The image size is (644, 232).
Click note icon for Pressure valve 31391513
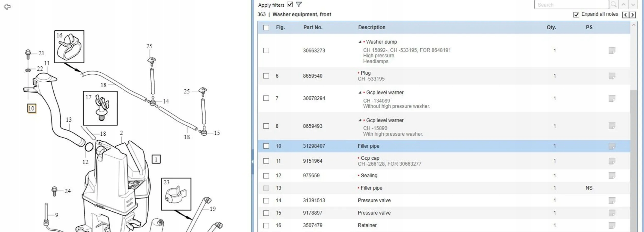[x=612, y=200]
